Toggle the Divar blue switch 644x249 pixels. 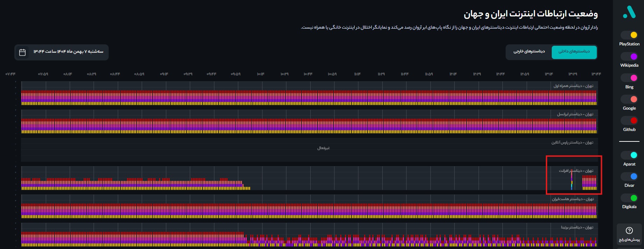pos(629,176)
